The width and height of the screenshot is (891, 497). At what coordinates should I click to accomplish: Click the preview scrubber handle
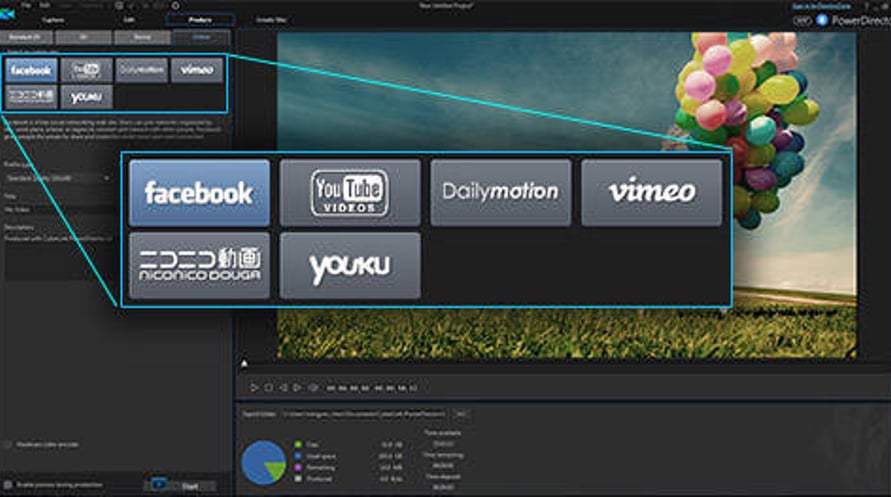pos(244,364)
